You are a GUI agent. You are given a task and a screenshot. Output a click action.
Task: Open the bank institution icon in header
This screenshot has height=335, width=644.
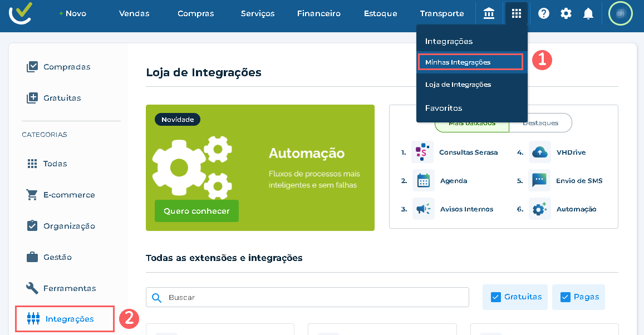click(489, 13)
